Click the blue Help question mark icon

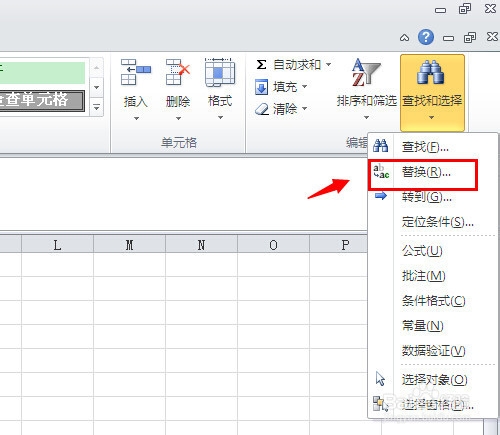pos(426,37)
